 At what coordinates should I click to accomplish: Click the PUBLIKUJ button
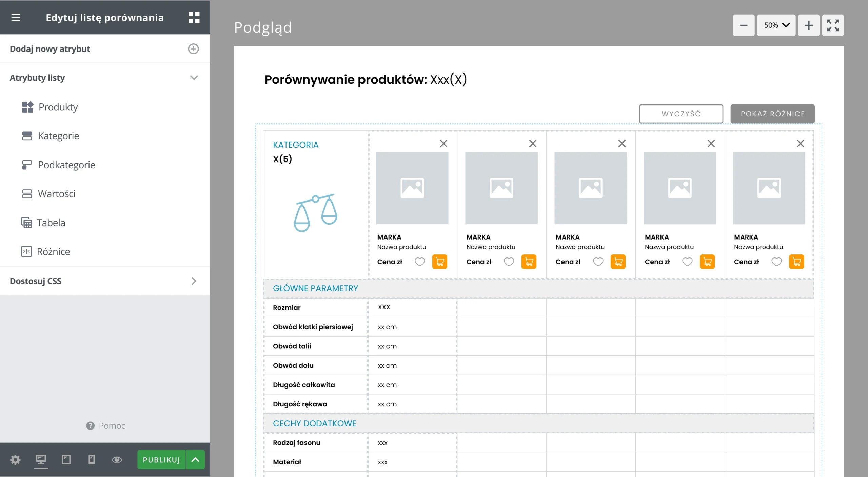(161, 460)
